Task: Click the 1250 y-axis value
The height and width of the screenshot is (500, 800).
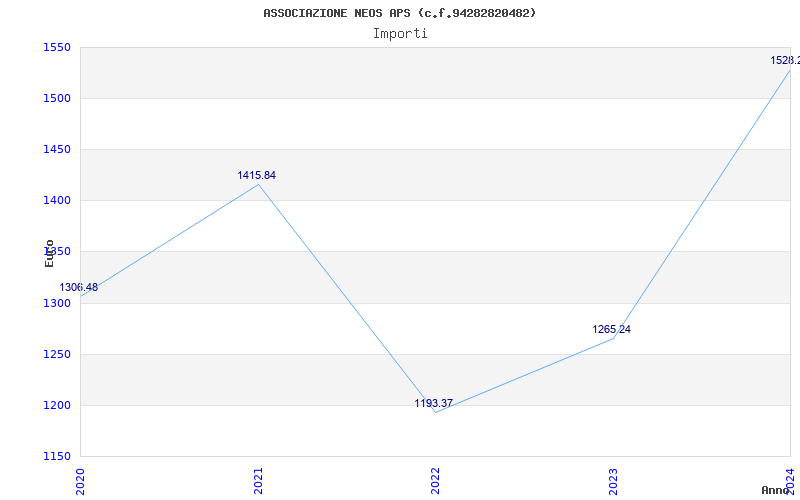Action: [57, 355]
